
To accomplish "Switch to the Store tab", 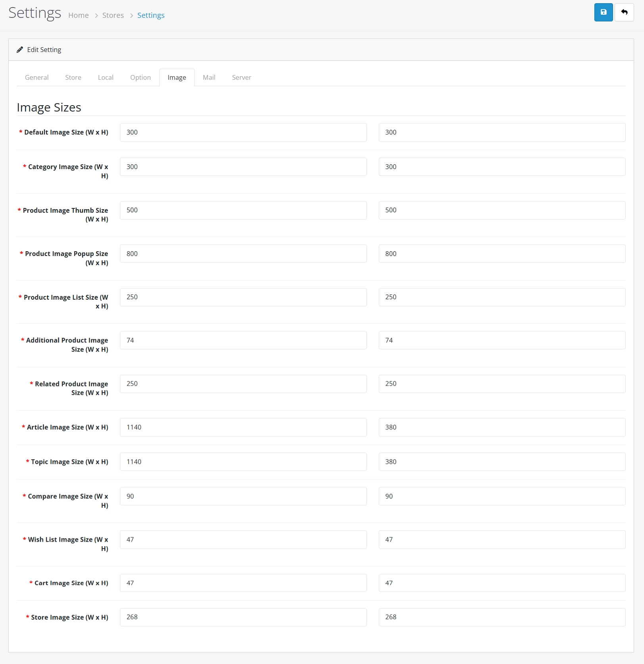I will click(x=73, y=77).
